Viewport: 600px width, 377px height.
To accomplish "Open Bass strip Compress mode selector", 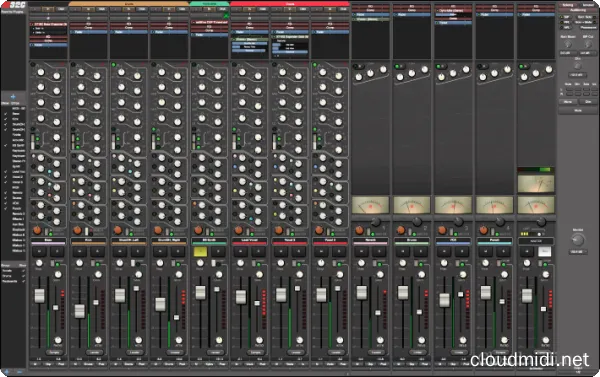I will 54,352.
